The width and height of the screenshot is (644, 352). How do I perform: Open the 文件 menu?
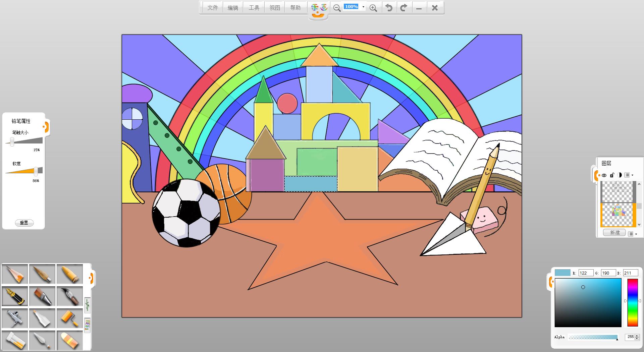(213, 8)
